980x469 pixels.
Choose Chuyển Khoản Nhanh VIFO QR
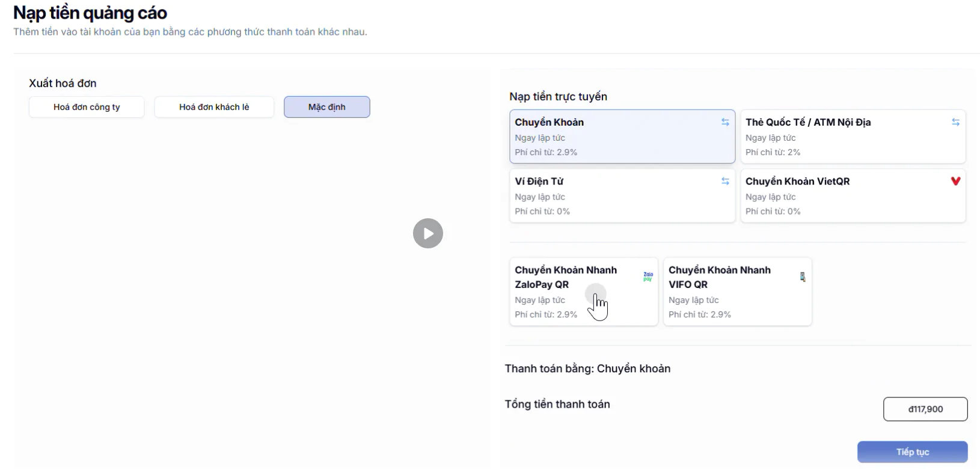[x=727, y=292]
